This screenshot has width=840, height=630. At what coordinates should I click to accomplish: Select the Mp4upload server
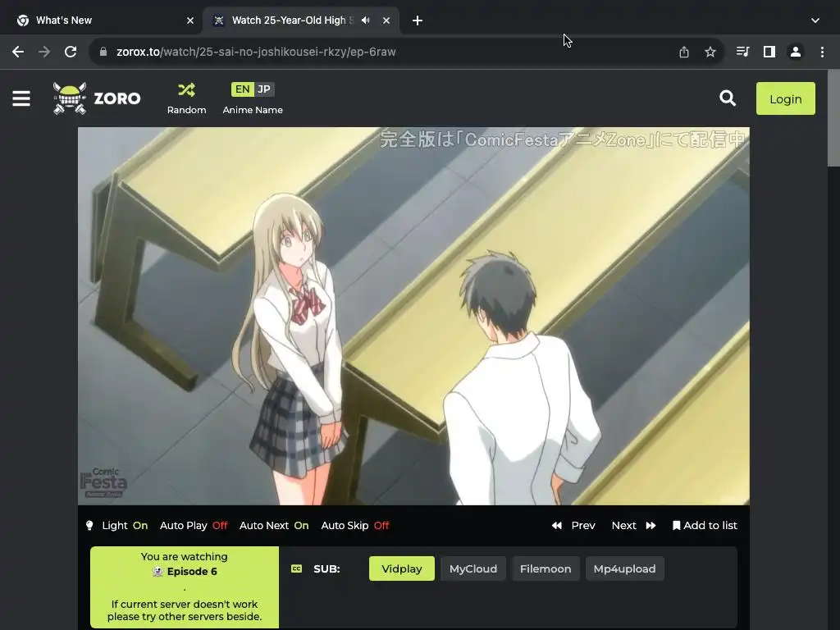[624, 569]
